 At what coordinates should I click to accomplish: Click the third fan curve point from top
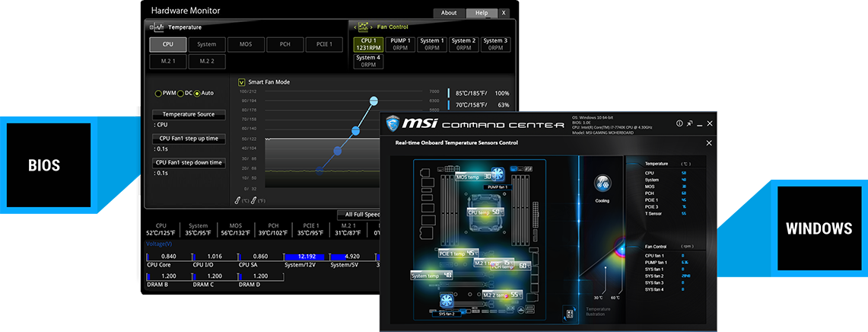pos(337,151)
